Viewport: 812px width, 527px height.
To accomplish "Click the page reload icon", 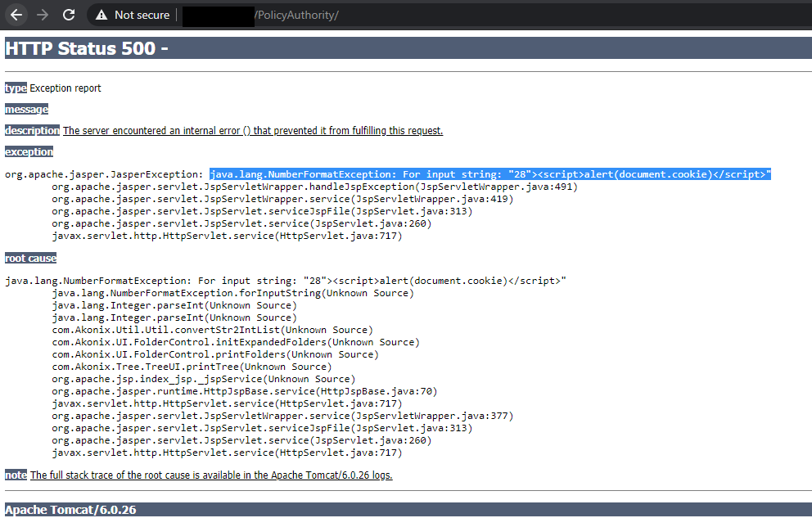I will [69, 14].
